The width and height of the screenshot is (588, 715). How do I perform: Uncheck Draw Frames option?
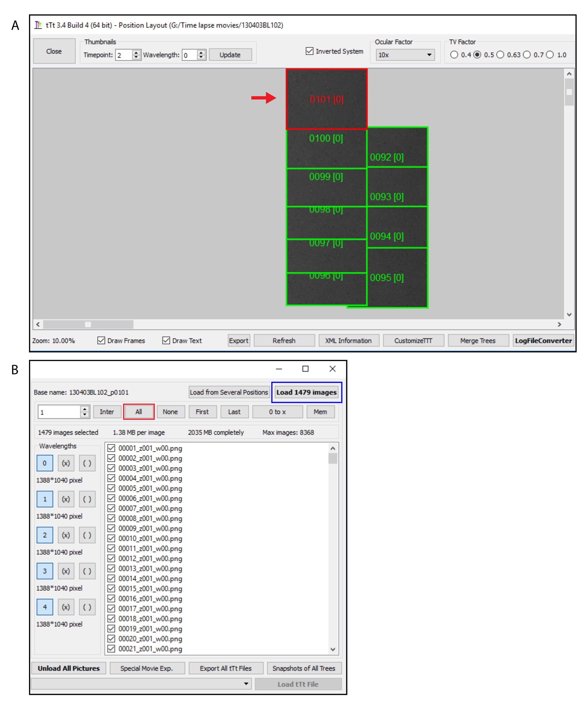101,340
